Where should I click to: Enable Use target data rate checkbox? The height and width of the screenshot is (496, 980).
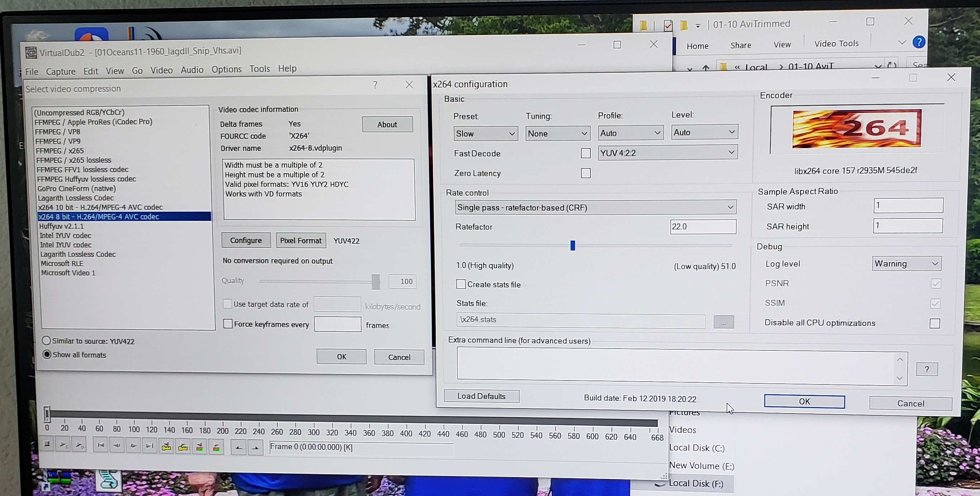tap(227, 304)
